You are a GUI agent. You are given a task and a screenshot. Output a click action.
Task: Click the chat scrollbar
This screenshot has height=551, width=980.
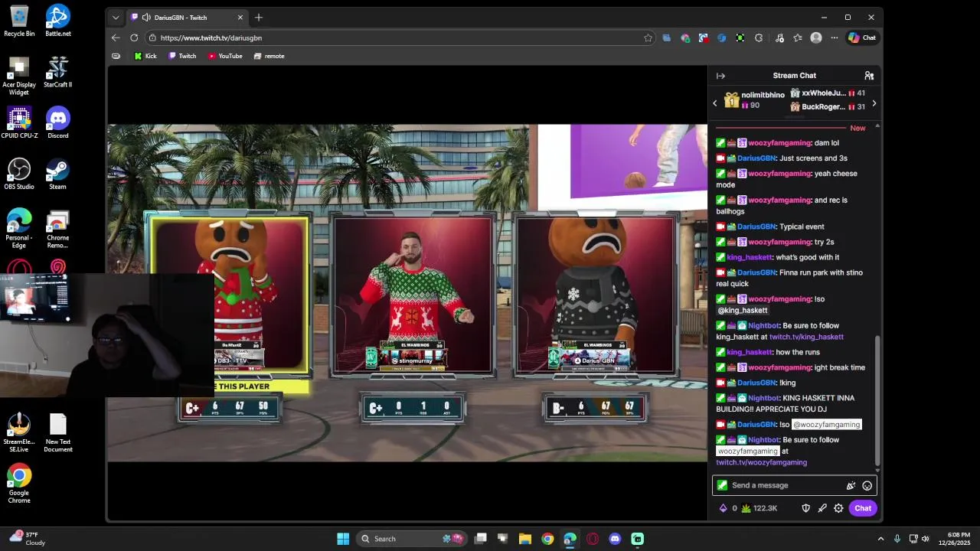tap(877, 401)
